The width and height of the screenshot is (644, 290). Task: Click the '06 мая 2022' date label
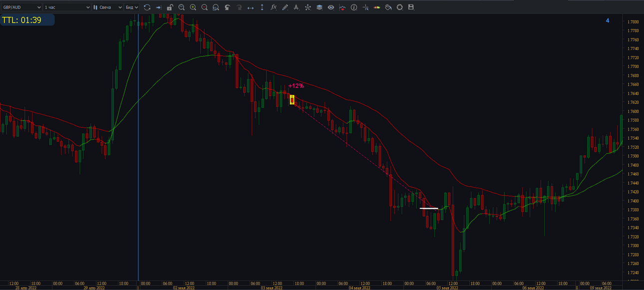click(533, 287)
